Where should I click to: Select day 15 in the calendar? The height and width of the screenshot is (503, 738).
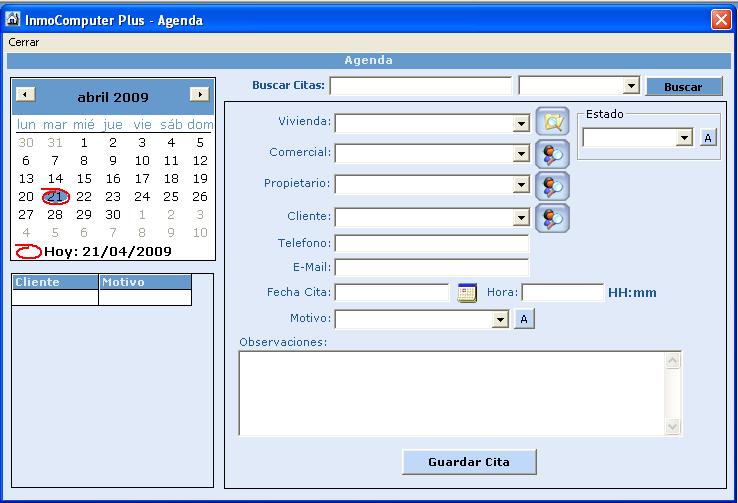[84, 179]
